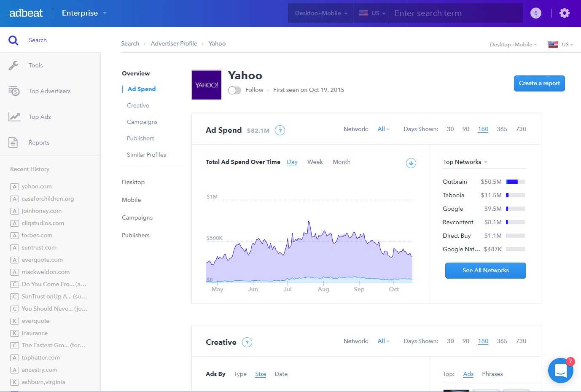
Task: Open the Ad Spend help question icon
Action: coord(280,130)
